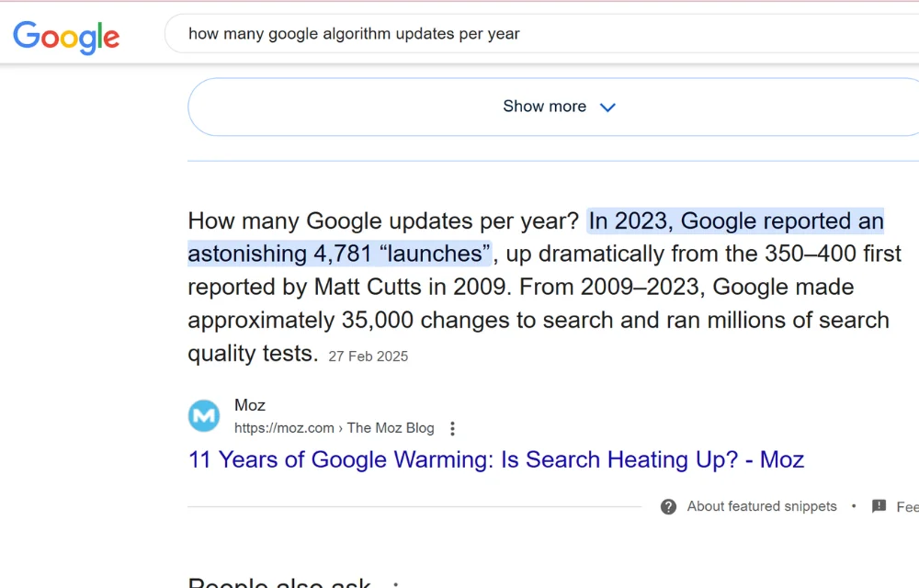Click the Moz favicon icon

[x=204, y=415]
